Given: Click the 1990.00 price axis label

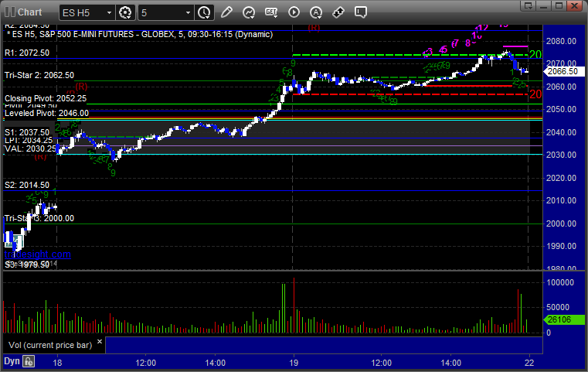Looking at the screenshot, I should pos(562,246).
